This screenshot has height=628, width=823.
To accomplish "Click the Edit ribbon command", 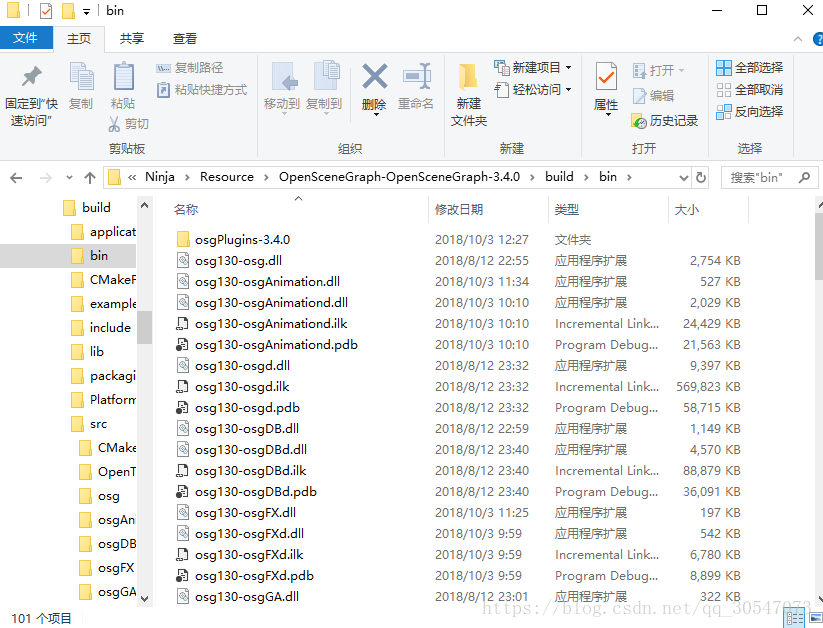I will pyautogui.click(x=653, y=96).
